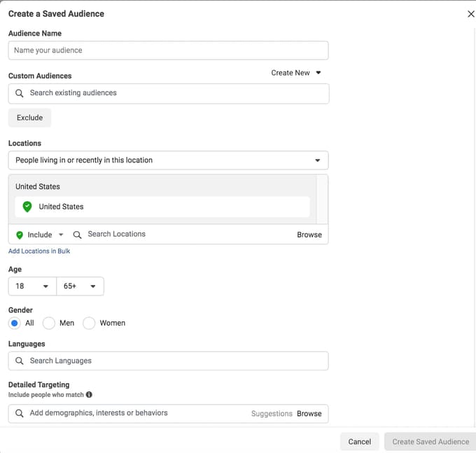The width and height of the screenshot is (476, 453).
Task: Click the magnifier icon in Custom Audiences
Action: pyautogui.click(x=19, y=93)
